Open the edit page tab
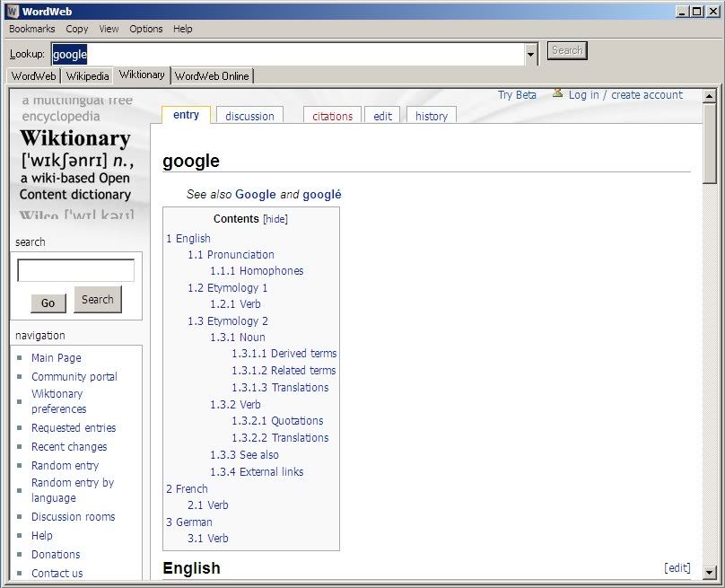The image size is (725, 588). coord(383,116)
